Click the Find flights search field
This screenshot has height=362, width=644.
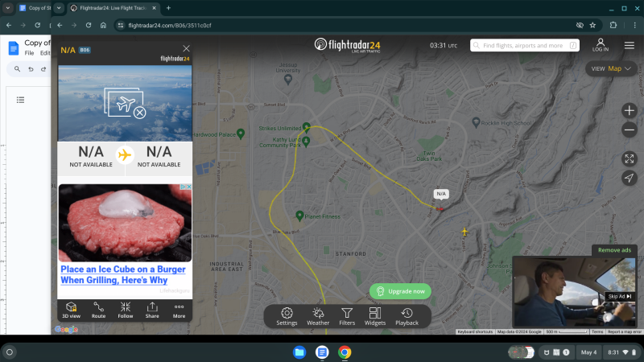coord(525,45)
